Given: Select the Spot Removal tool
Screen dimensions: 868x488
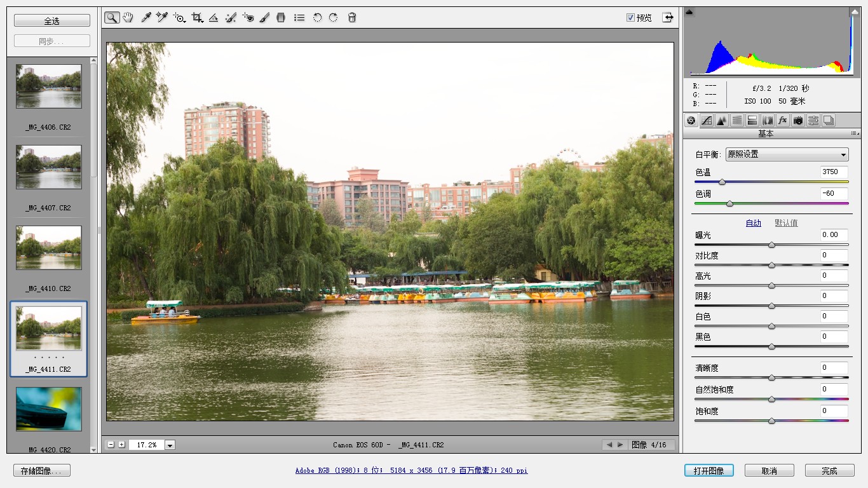Looking at the screenshot, I should [x=231, y=18].
